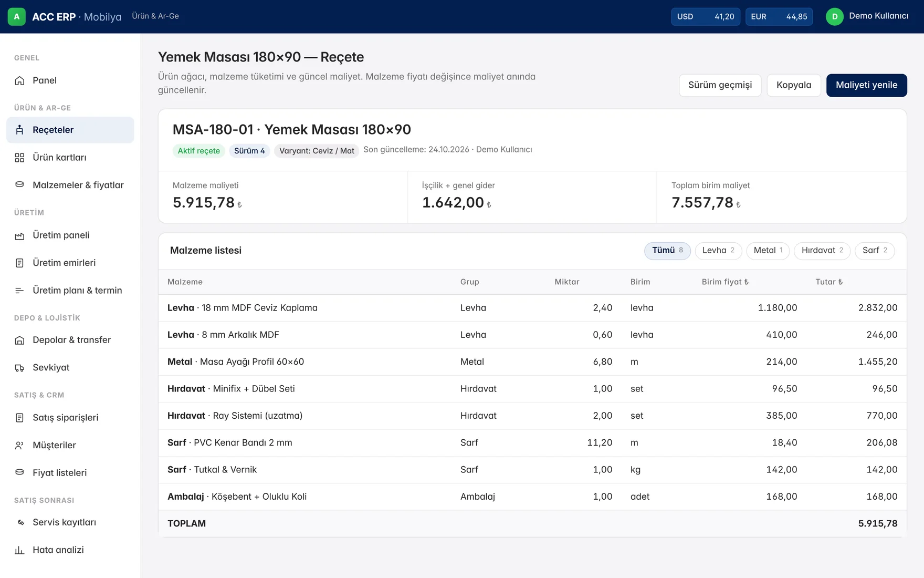
Task: Click the Köşebent + Oluklu Koli row
Action: (532, 497)
